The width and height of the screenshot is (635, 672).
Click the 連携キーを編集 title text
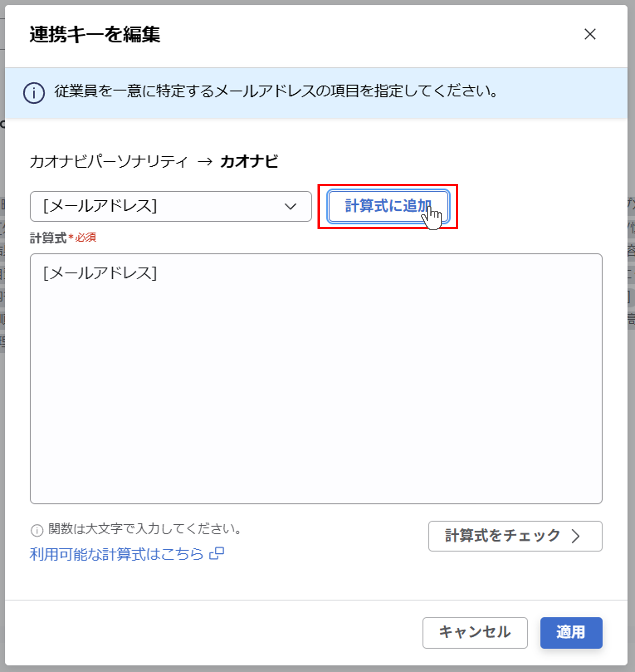(x=95, y=34)
